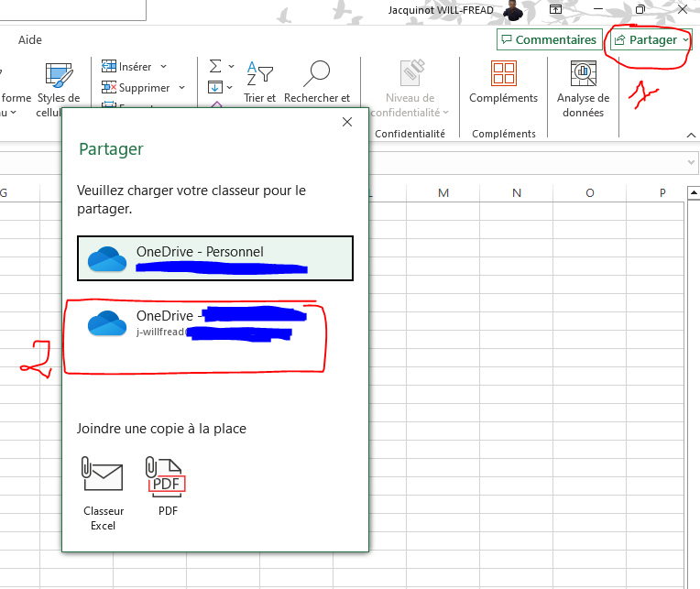Choose the second OneDrive j-willfread account
The image size is (700, 589).
point(215,324)
